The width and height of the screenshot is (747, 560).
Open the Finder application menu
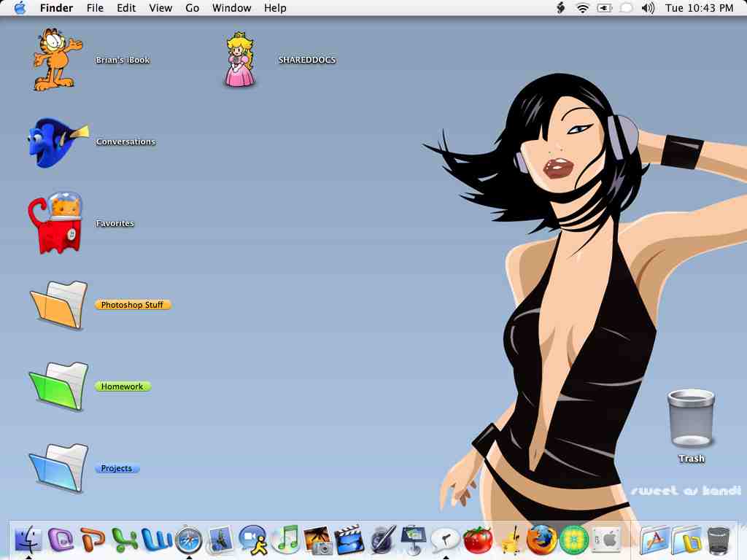pos(56,8)
